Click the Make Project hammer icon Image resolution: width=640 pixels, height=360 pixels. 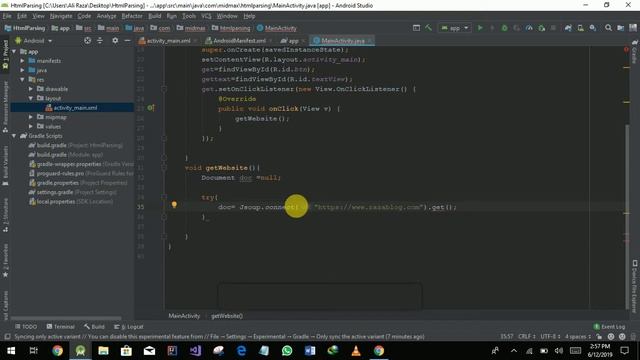pyautogui.click(x=428, y=28)
